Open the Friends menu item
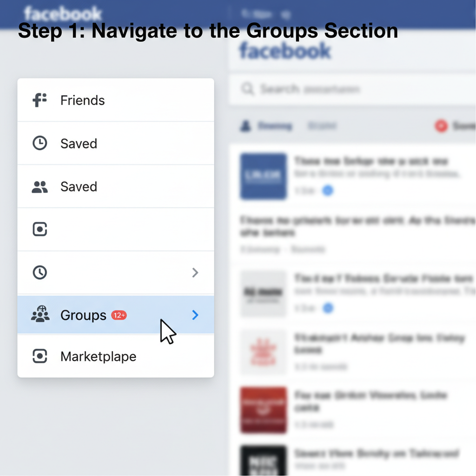The height and width of the screenshot is (476, 476). tap(83, 100)
